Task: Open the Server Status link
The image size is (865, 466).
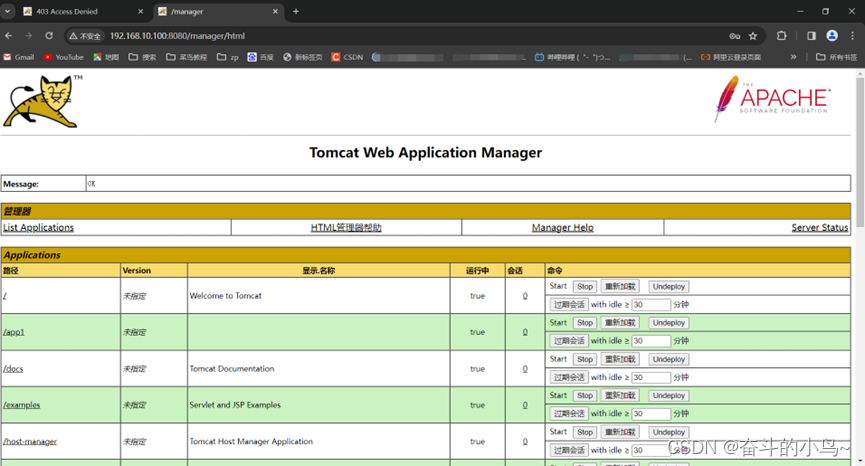Action: [819, 228]
